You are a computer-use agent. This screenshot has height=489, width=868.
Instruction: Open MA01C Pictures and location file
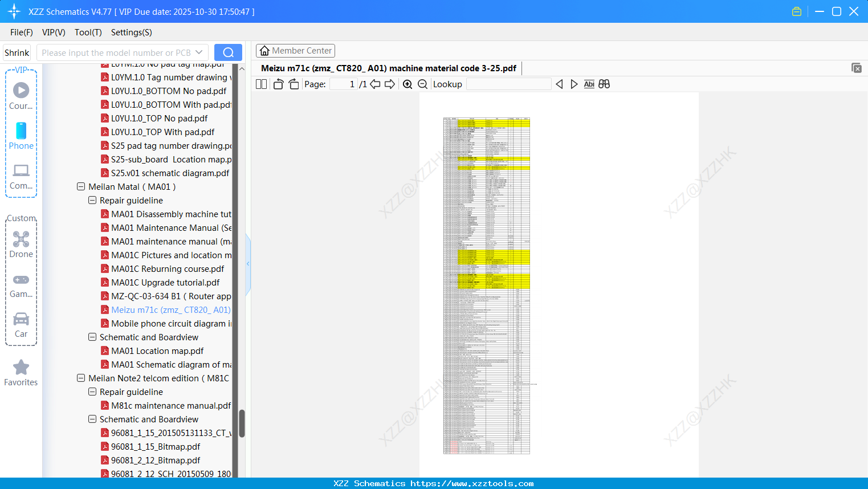(x=166, y=255)
